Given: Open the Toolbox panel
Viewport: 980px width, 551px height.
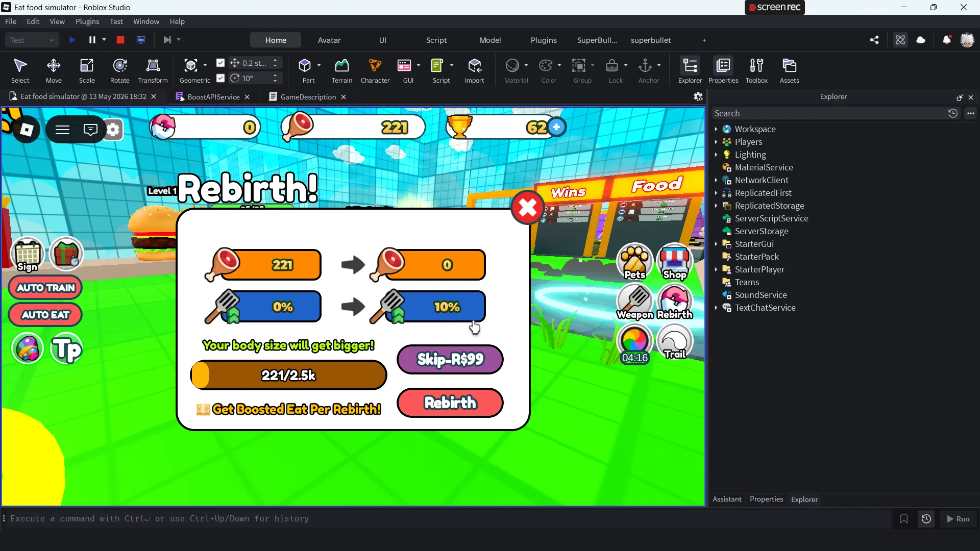Looking at the screenshot, I should (756, 70).
